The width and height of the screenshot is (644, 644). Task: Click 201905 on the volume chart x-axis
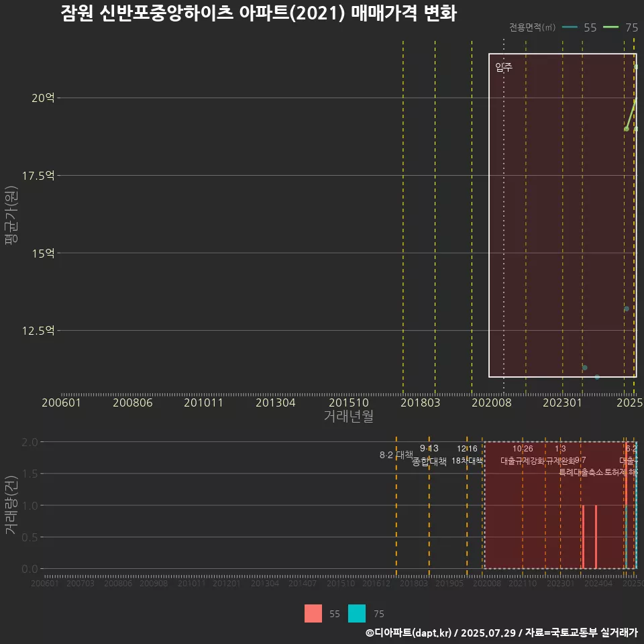point(449,583)
